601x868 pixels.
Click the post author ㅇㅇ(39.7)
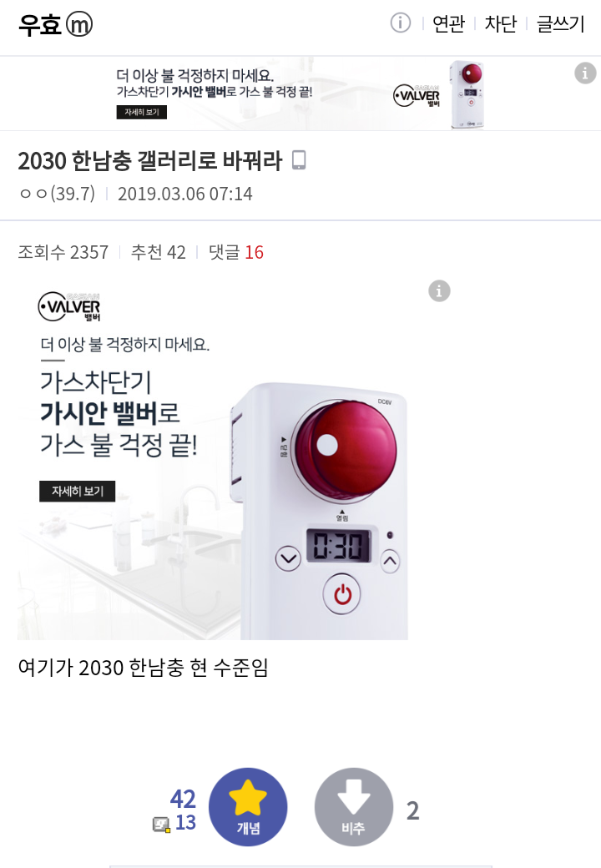point(58,194)
